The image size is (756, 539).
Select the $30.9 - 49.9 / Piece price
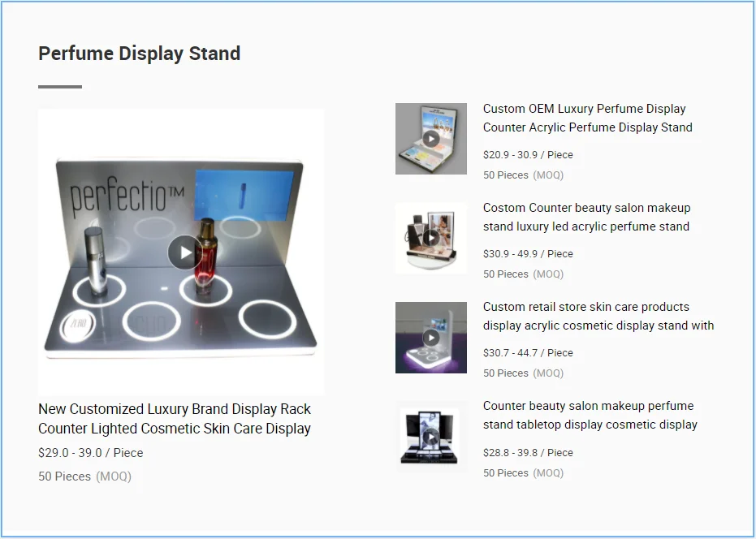[x=528, y=253]
